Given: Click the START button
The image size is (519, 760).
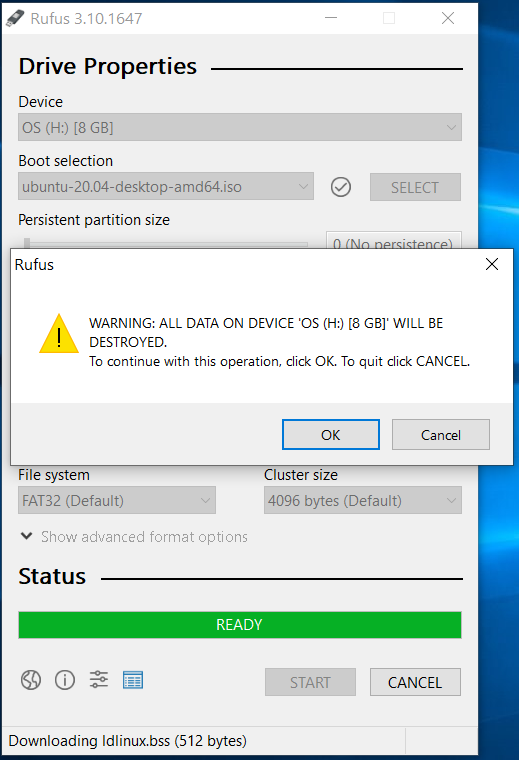Looking at the screenshot, I should 310,682.
